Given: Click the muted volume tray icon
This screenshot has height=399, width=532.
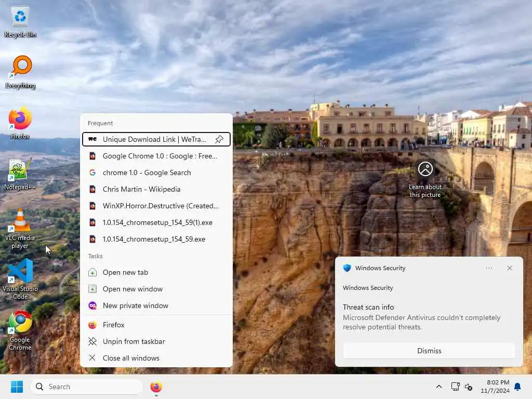Looking at the screenshot, I should pos(469,387).
